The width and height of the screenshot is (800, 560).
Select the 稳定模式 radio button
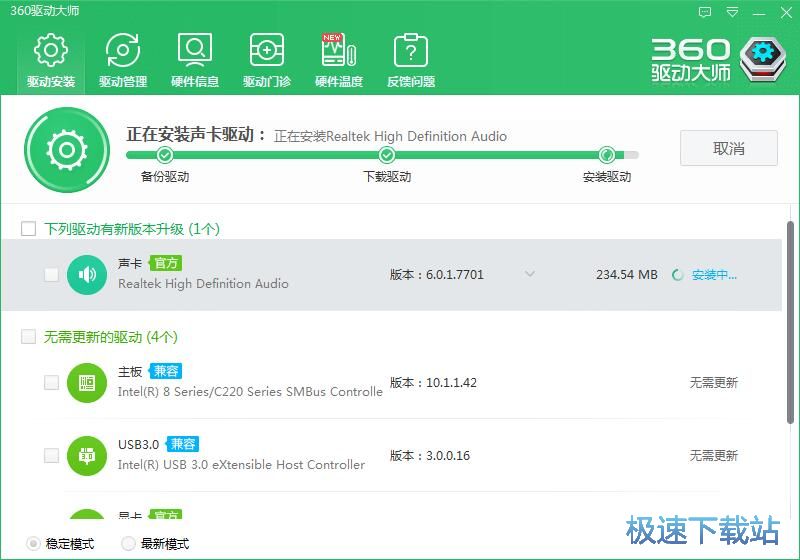(x=33, y=544)
